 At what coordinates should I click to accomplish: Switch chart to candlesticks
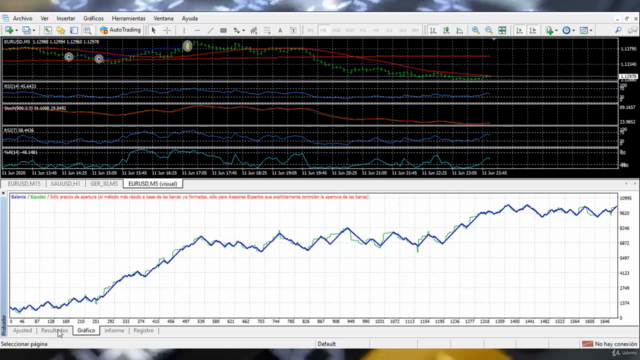(x=447, y=30)
